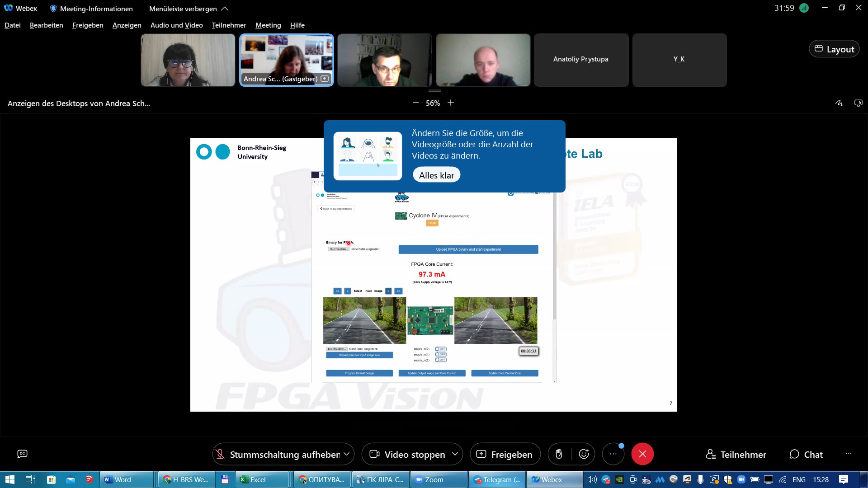Viewport: 868px width, 488px height.
Task: Click the screen-with-arrow icon beside the pen
Action: (858, 103)
